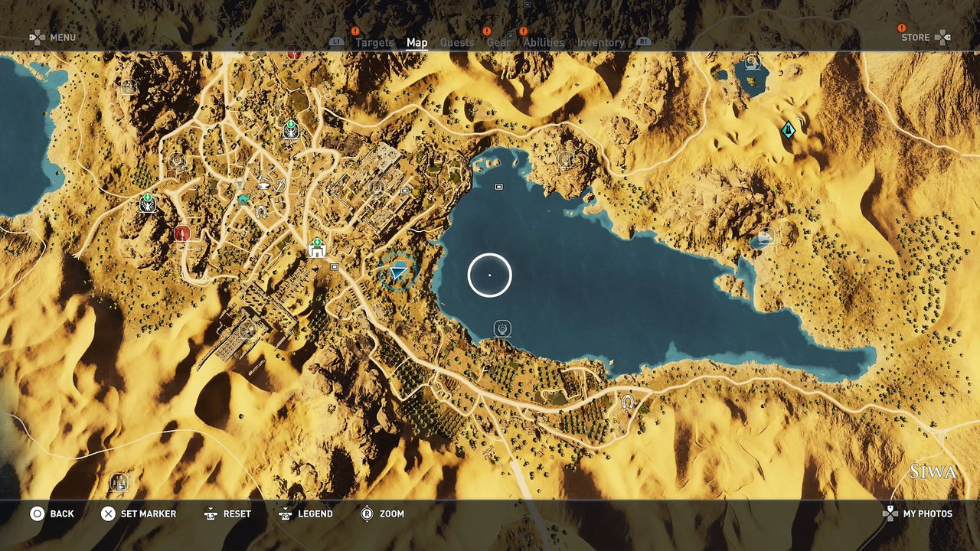Click the small rectangle marker east of temple complex
The width and height of the screenshot is (980, 551).
click(x=405, y=191)
